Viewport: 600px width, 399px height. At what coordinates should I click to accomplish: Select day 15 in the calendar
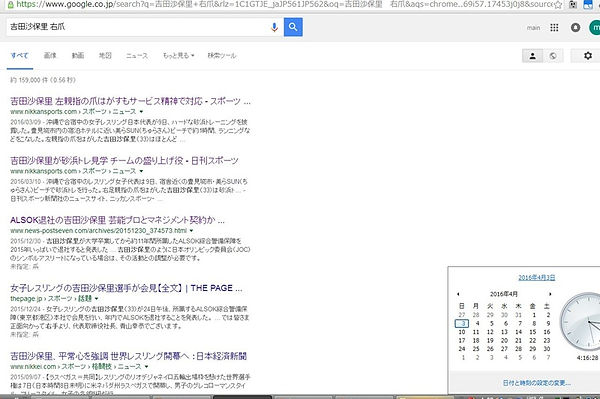(x=533, y=332)
